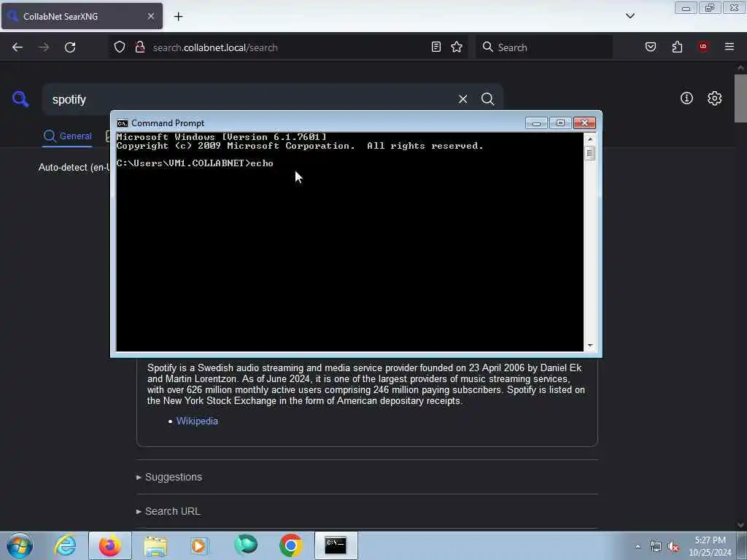Maximize the Command Prompt window
This screenshot has height=560, width=747.
tap(560, 123)
